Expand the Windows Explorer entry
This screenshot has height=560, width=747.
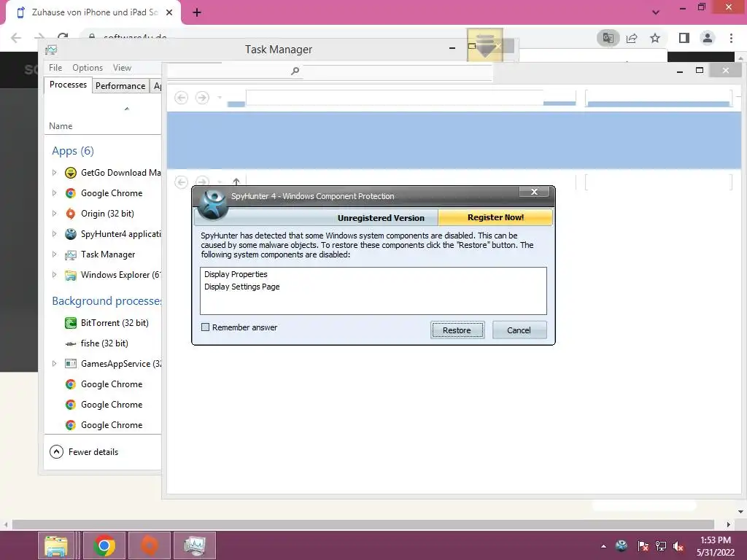[x=54, y=275]
